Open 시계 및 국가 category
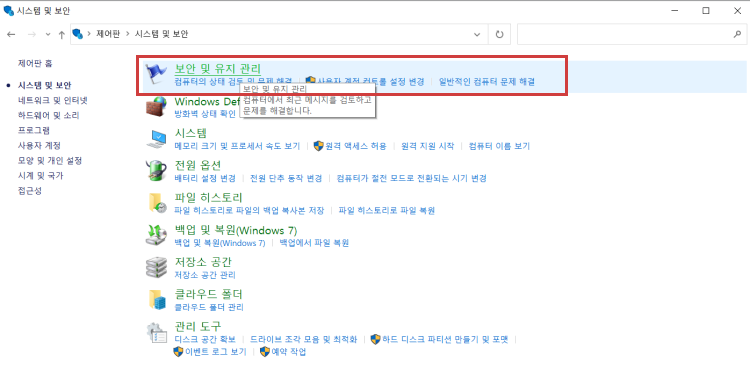The height and width of the screenshot is (383, 750). 41,175
